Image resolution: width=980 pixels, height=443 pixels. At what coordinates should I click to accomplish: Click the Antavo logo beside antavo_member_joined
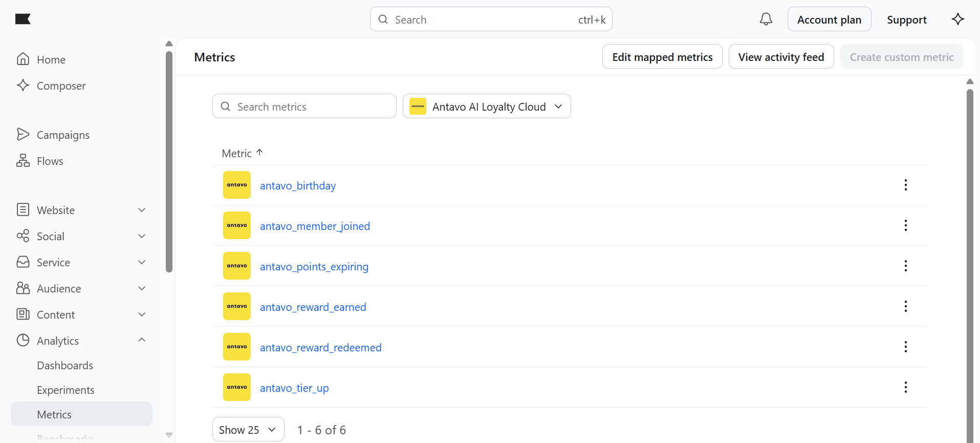[237, 225]
